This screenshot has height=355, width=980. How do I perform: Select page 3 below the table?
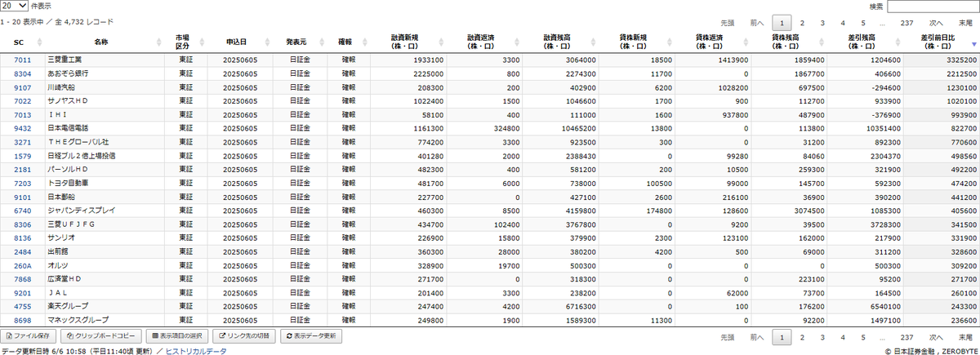tap(822, 336)
